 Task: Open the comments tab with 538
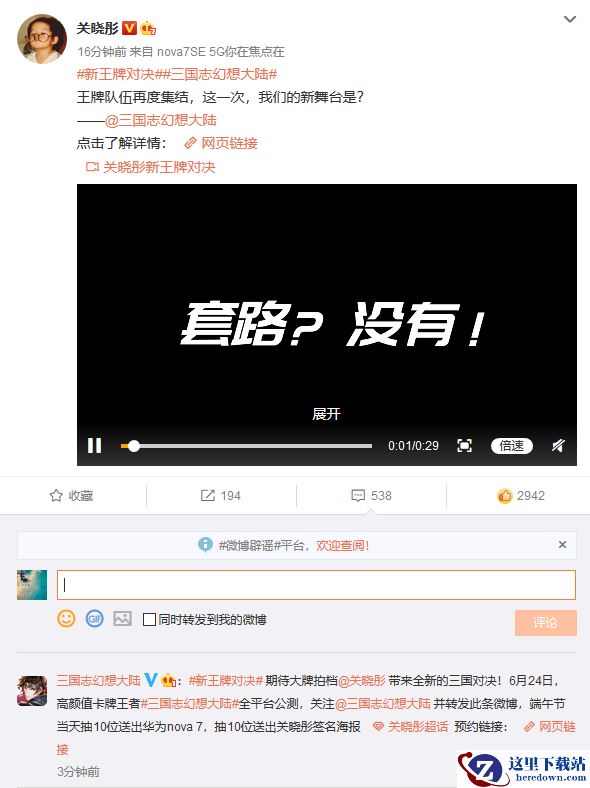point(371,496)
